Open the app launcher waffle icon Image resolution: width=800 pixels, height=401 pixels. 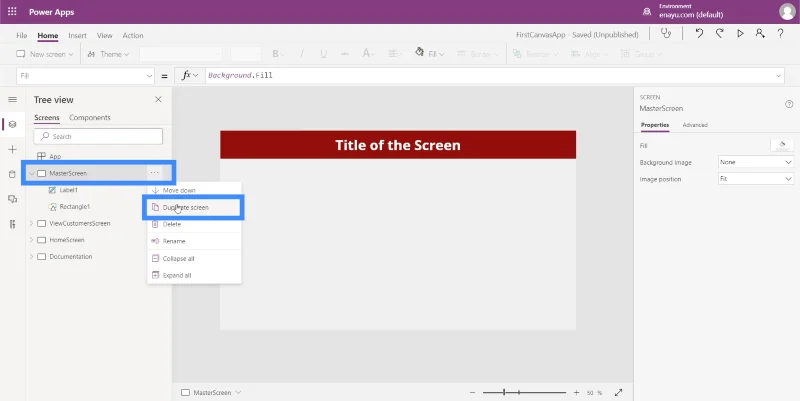click(x=12, y=11)
